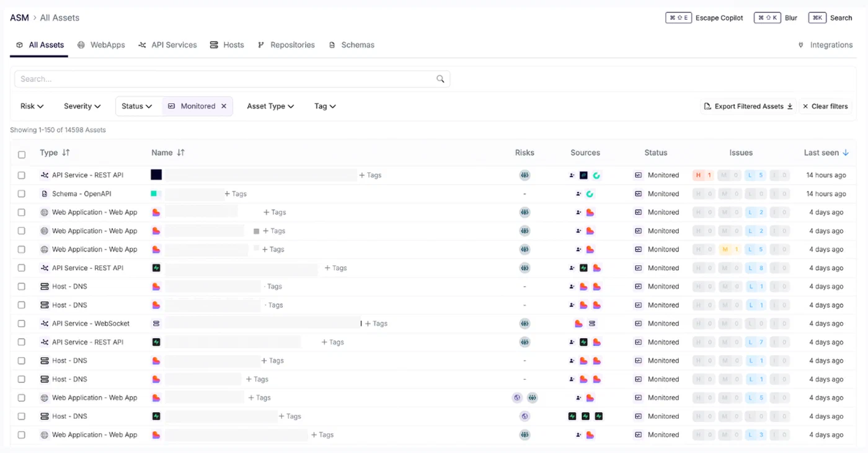Image resolution: width=868 pixels, height=453 pixels.
Task: Toggle the select-all checkbox in table header
Action: click(22, 154)
